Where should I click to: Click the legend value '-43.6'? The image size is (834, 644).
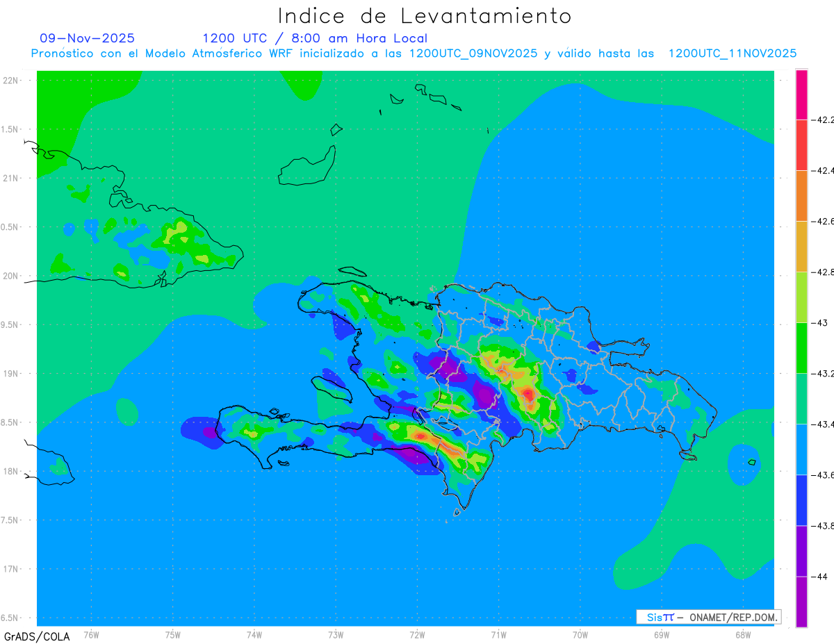824,474
